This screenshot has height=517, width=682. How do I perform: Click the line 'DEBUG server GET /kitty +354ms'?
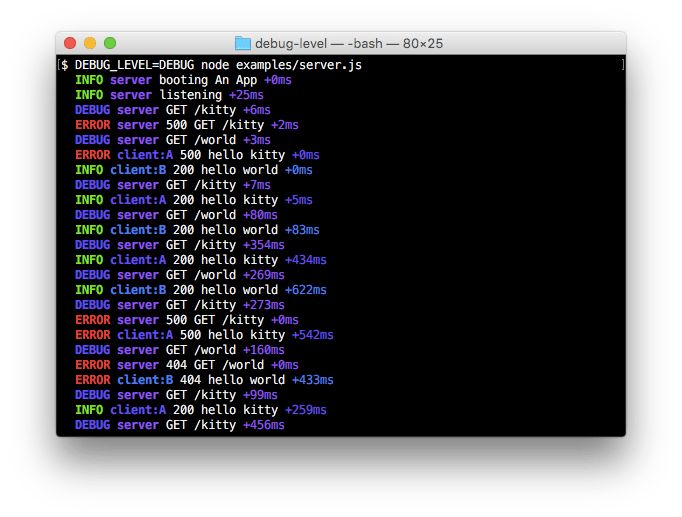tap(180, 245)
